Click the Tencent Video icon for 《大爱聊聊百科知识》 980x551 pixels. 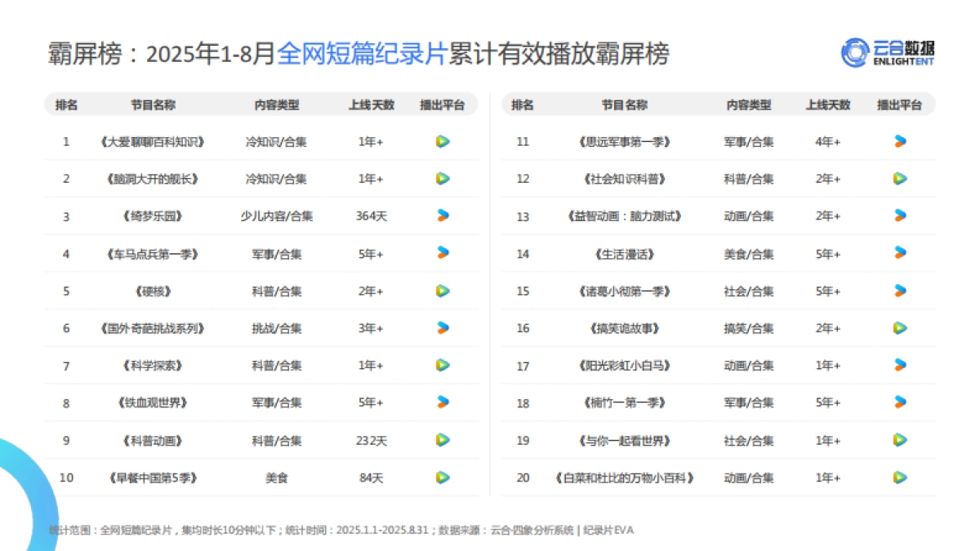(x=441, y=141)
